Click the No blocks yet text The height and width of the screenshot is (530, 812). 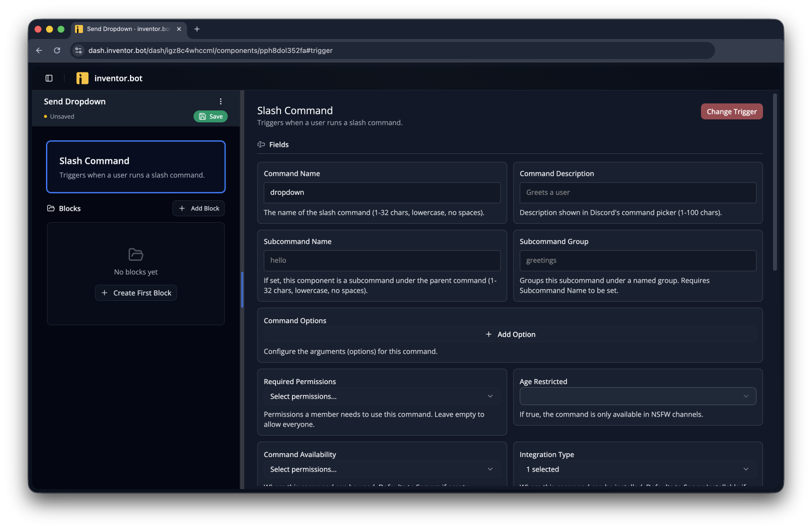pos(136,272)
